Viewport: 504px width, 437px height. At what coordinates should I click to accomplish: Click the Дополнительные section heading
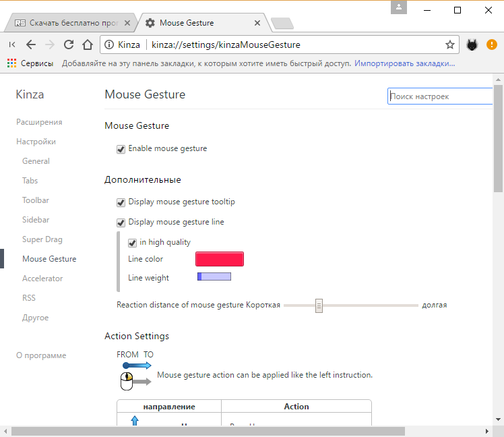pos(143,179)
